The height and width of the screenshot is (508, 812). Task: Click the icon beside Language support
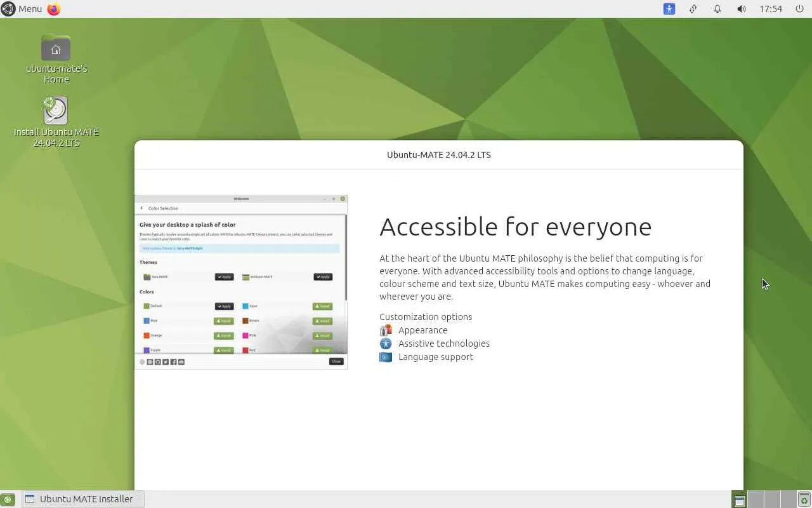[386, 357]
